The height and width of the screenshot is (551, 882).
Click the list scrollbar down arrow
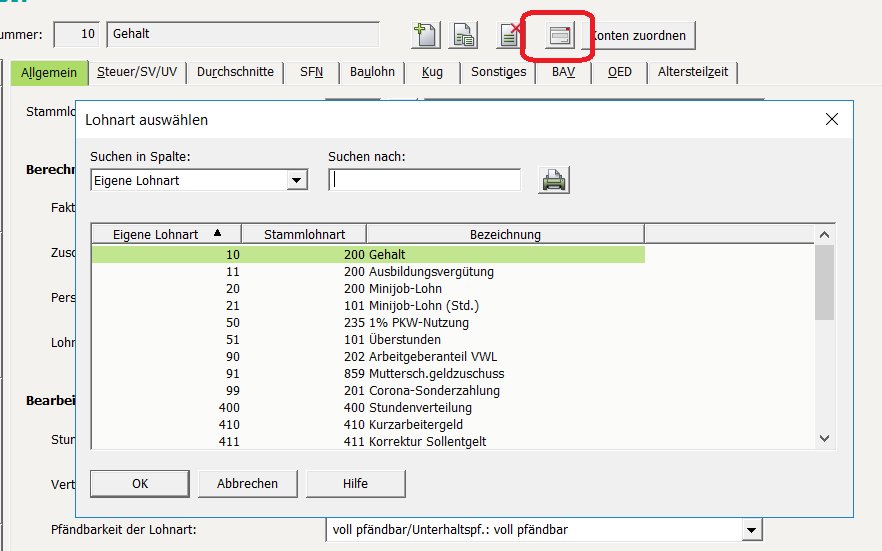[x=825, y=439]
